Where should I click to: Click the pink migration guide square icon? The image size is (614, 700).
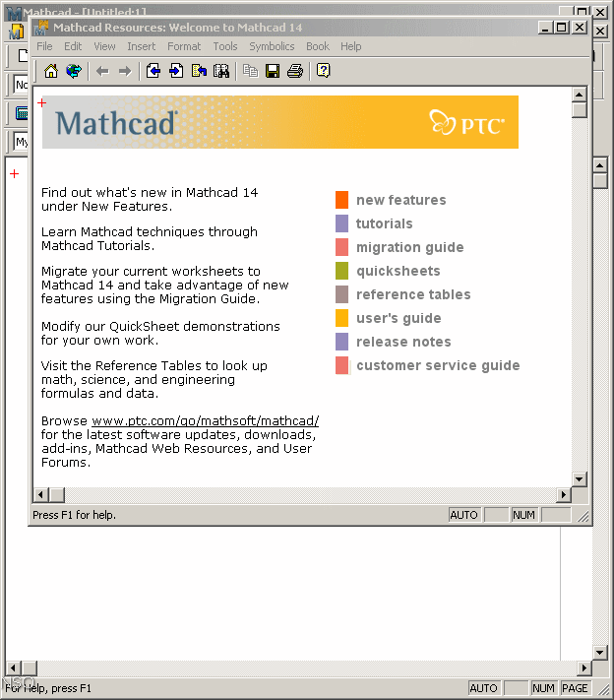(341, 247)
